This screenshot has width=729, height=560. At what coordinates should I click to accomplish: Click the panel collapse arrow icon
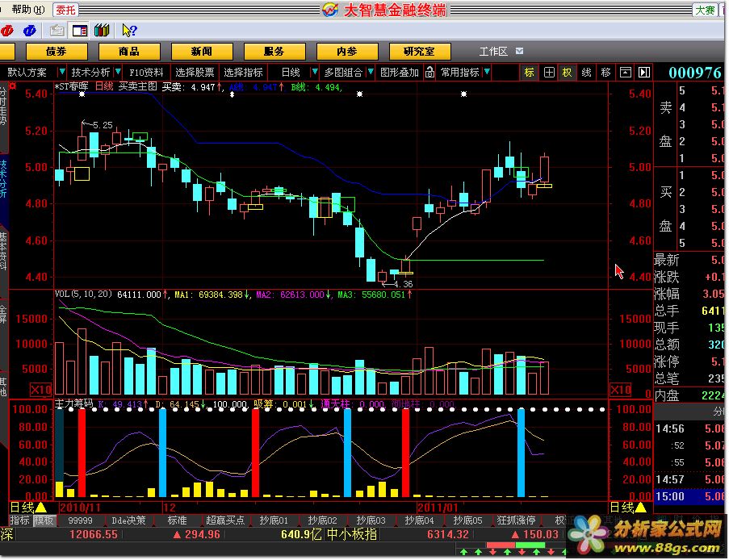click(644, 73)
